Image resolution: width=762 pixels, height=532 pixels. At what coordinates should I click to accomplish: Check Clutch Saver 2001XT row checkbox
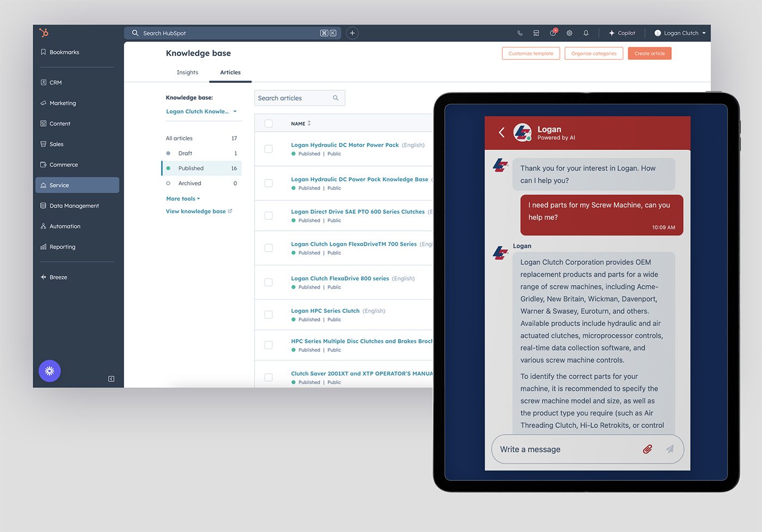268,377
